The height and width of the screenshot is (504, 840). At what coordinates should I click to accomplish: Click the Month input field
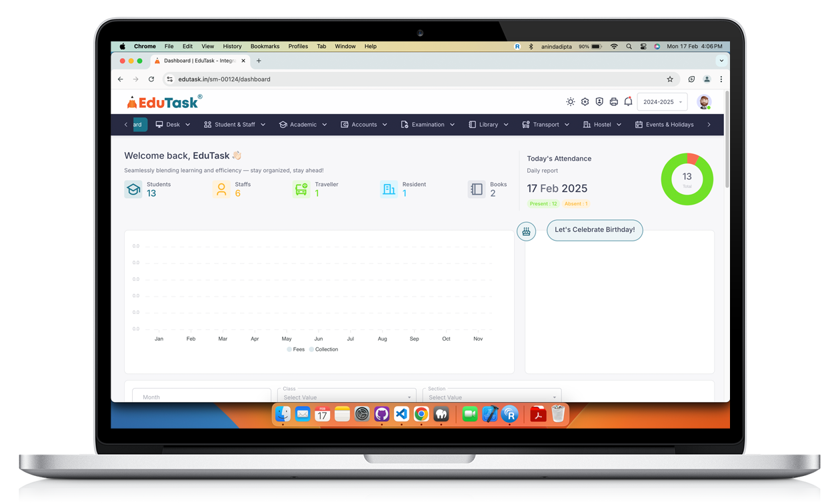coord(200,397)
